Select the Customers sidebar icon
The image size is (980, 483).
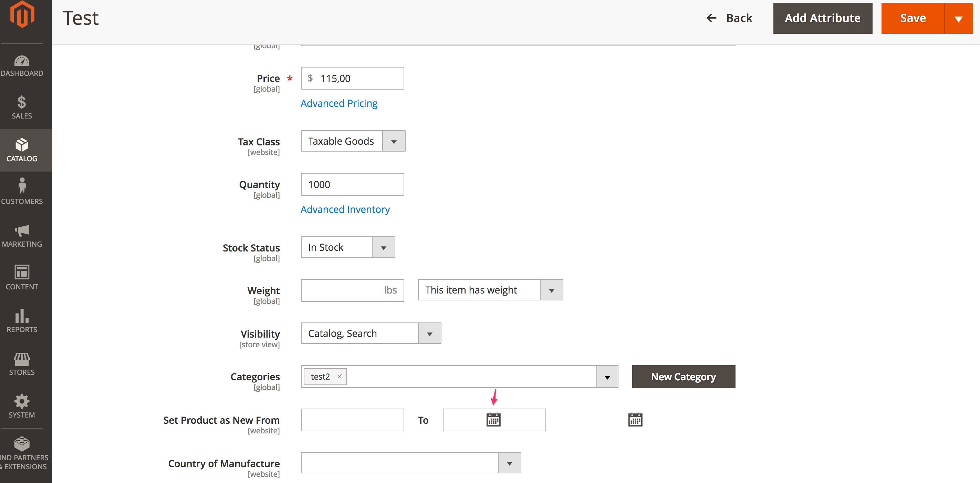coord(22,192)
